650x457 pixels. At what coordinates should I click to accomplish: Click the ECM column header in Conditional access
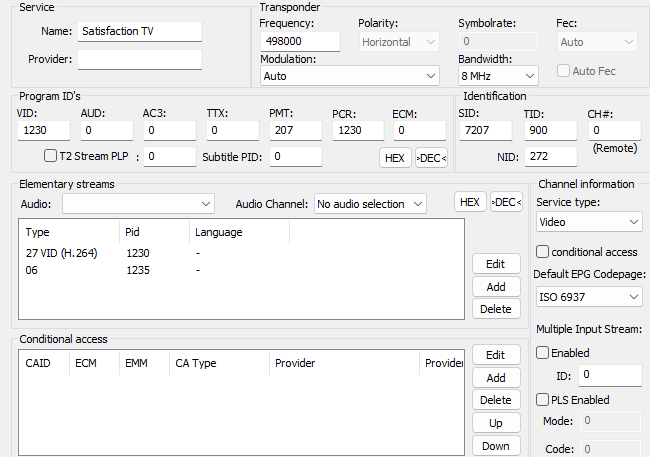94,363
